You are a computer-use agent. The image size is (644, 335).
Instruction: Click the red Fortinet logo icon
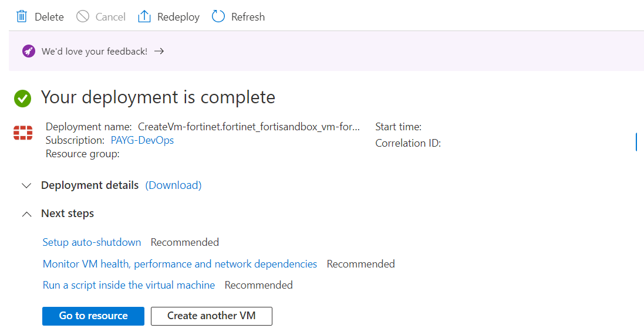[x=23, y=133]
